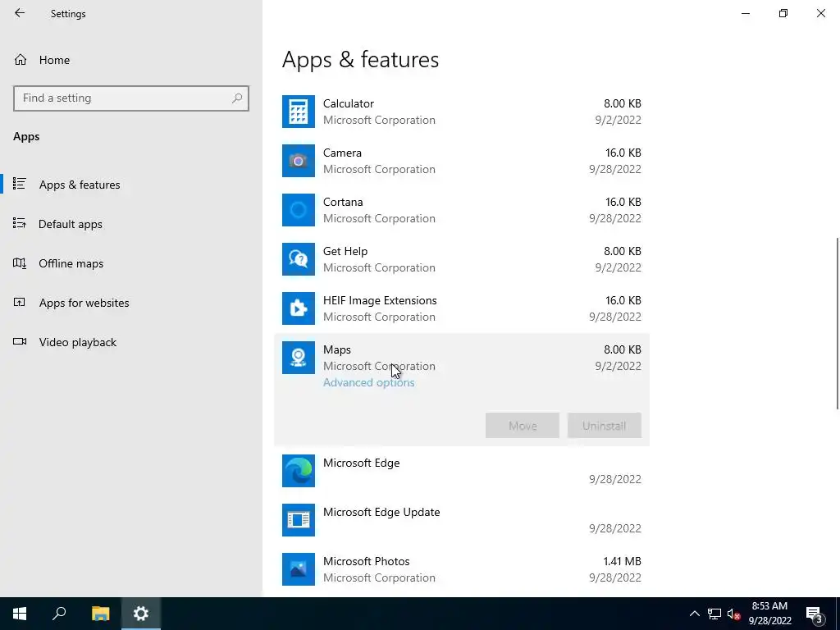Image resolution: width=840 pixels, height=630 pixels.
Task: Select Apps & features in sidebar
Action: (x=80, y=185)
